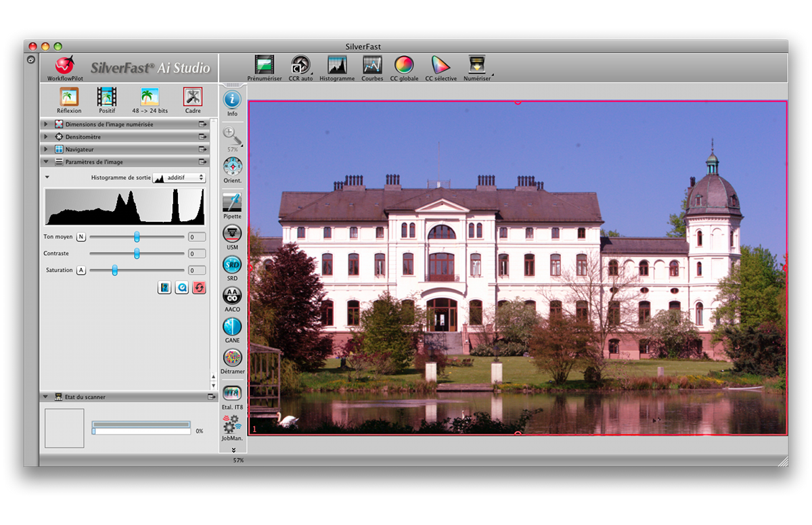Open the Courbes curves tool
Viewport: 812px width, 525px height.
pos(372,65)
